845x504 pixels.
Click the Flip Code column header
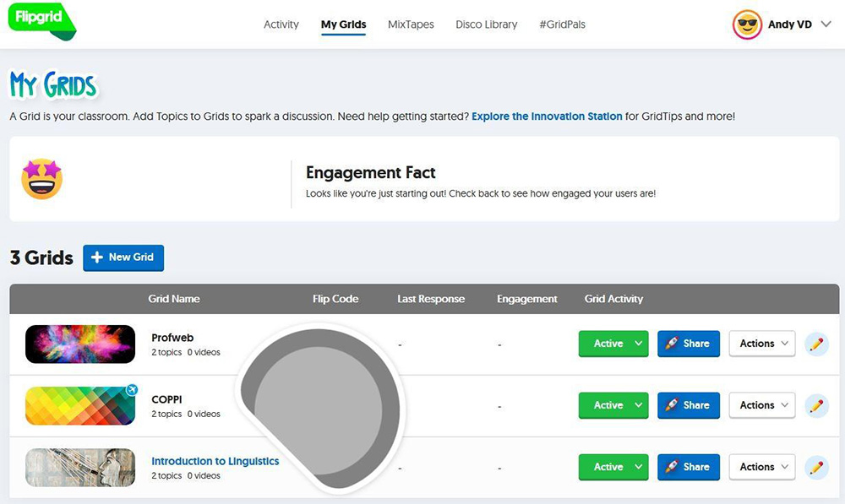[335, 299]
